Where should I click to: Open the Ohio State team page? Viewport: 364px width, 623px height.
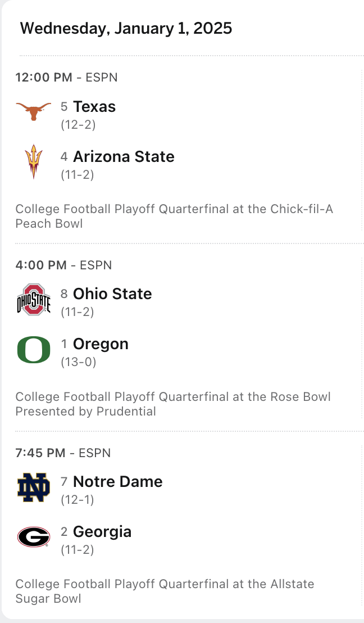112,294
